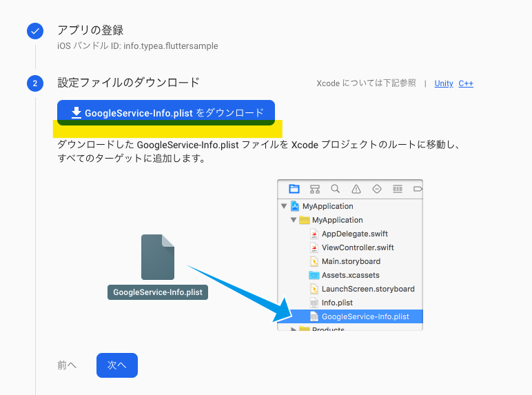Select Info.plist in the file tree

click(x=337, y=303)
